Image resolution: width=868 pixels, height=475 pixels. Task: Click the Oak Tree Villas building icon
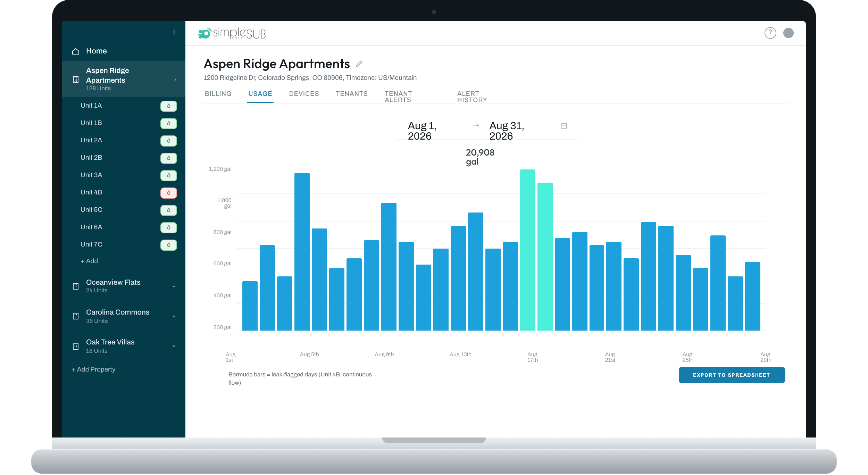[76, 347]
